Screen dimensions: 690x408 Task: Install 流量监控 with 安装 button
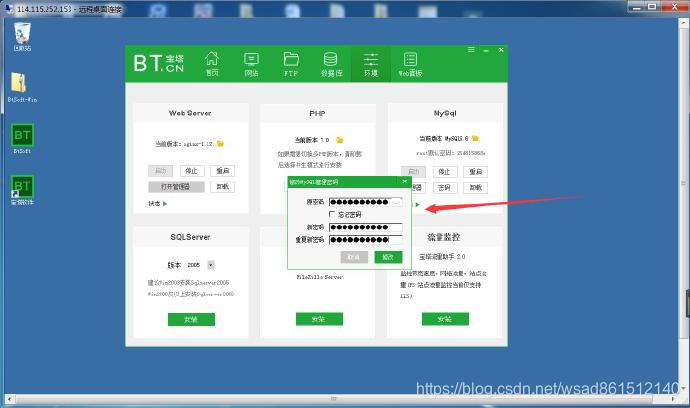(445, 319)
